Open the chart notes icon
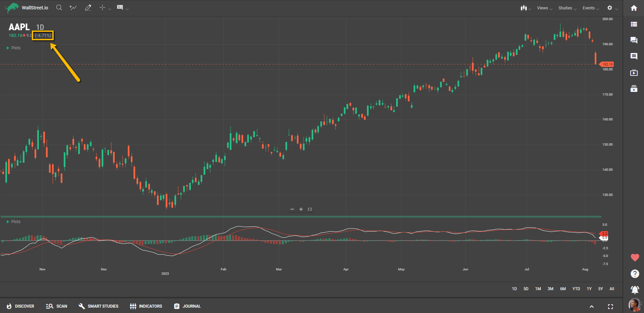Viewport: 644px width, 313px height. click(x=120, y=7)
